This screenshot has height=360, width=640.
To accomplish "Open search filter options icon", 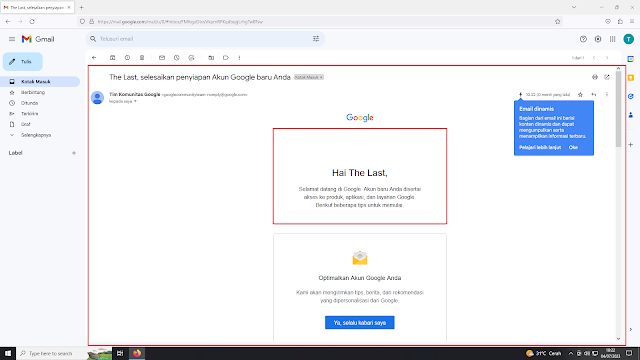I will click(316, 39).
